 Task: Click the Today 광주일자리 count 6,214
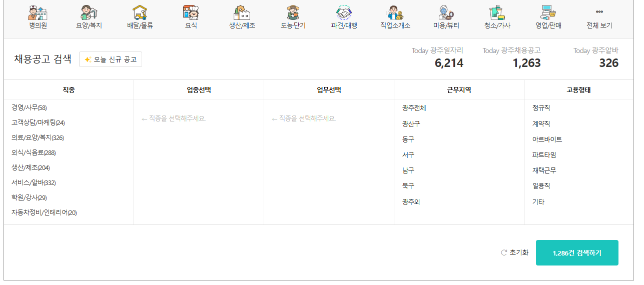coord(449,63)
